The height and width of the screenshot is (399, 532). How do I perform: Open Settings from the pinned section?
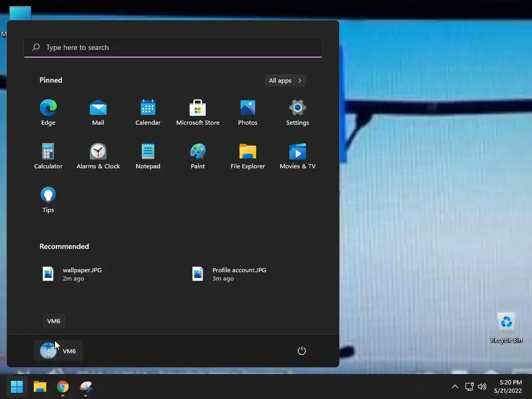pos(298,112)
